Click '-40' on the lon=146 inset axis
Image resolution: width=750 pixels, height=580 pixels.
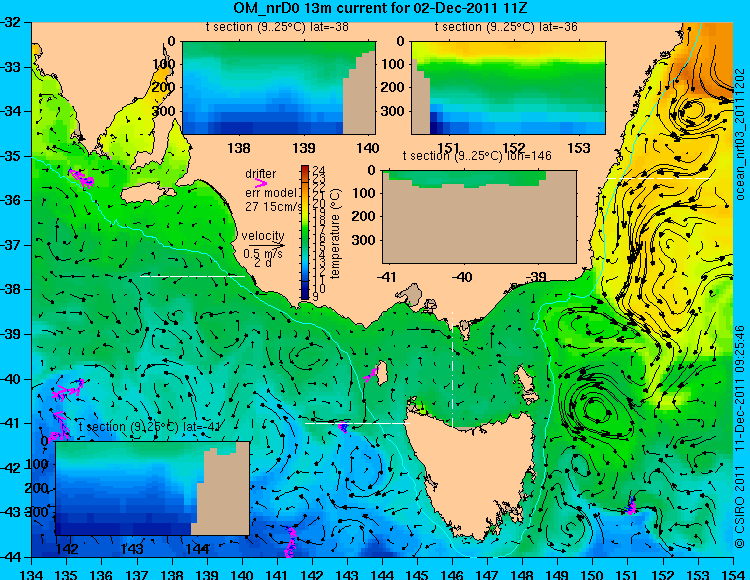tap(462, 277)
